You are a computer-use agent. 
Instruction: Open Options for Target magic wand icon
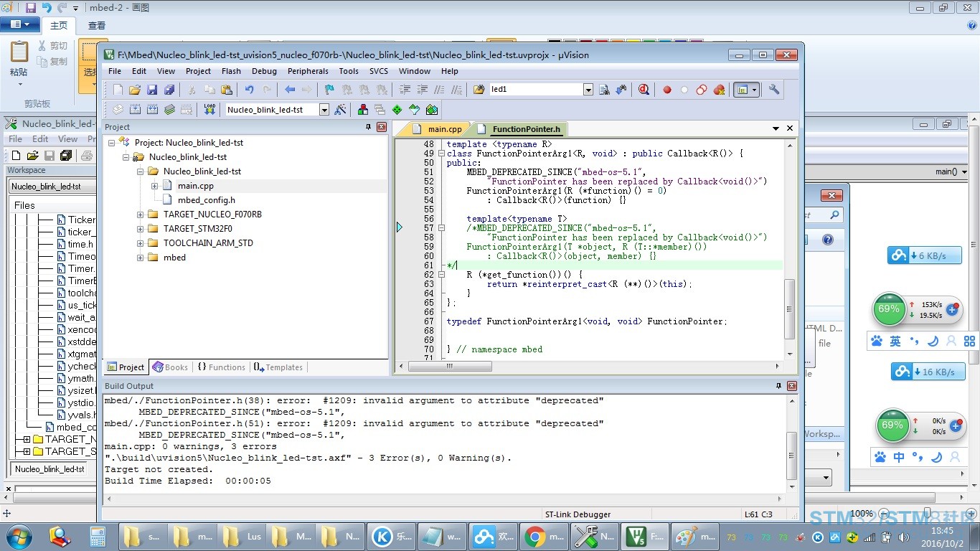click(x=341, y=110)
